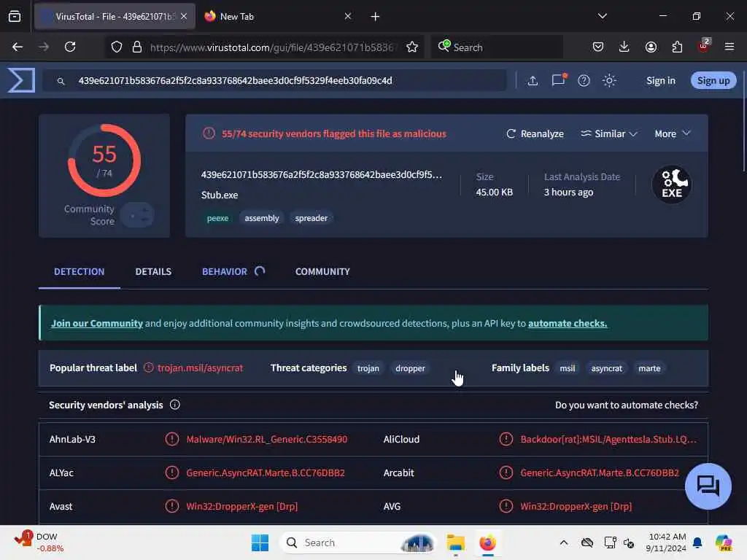The height and width of the screenshot is (560, 747).
Task: Select the marte family label
Action: [x=649, y=368]
